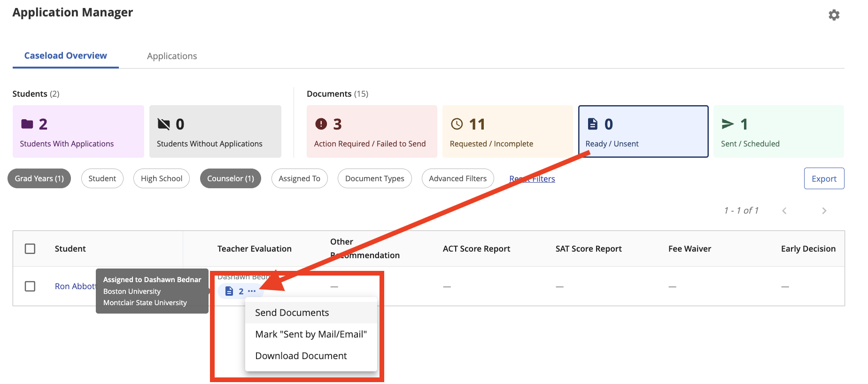Go to the previous page arrow
The width and height of the screenshot is (868, 384).
[x=784, y=211]
